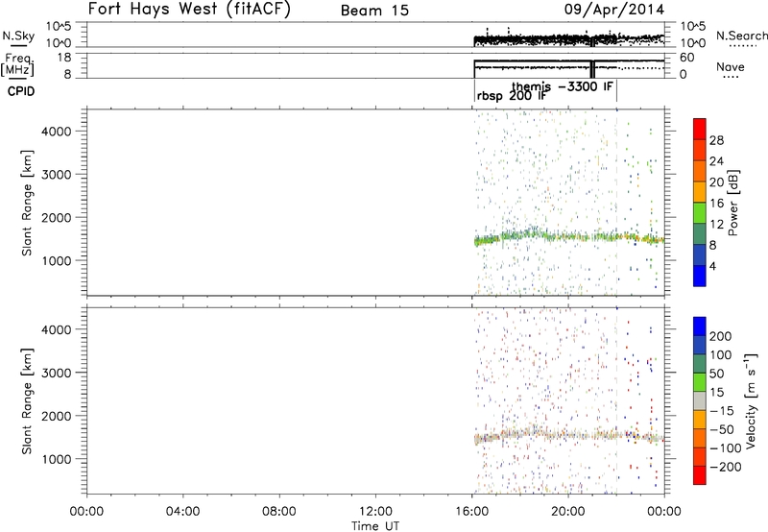This screenshot has width=768, height=532.
Task: Click the light green Power colorbar segment
Action: coord(700,213)
